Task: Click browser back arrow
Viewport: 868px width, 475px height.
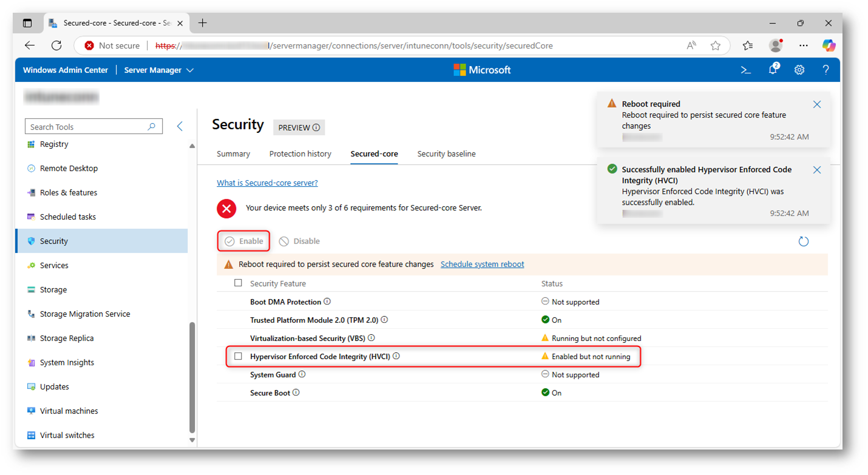Action: 30,45
